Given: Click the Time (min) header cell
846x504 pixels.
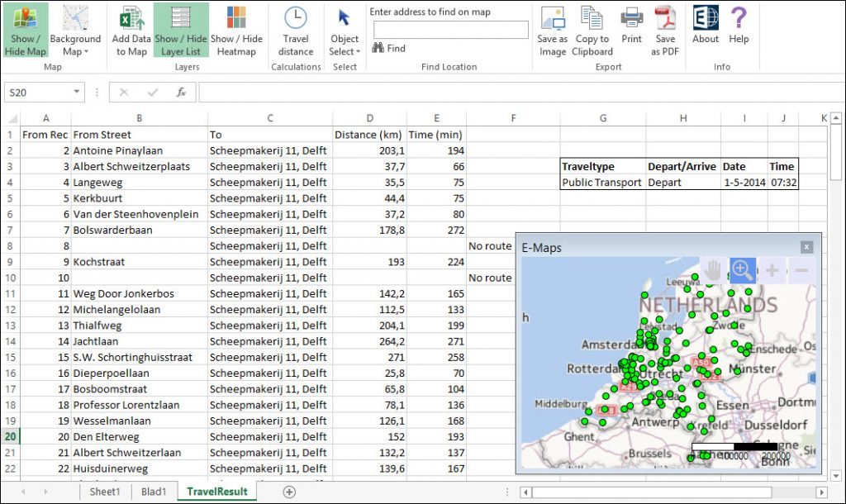Looking at the screenshot, I should pos(436,135).
